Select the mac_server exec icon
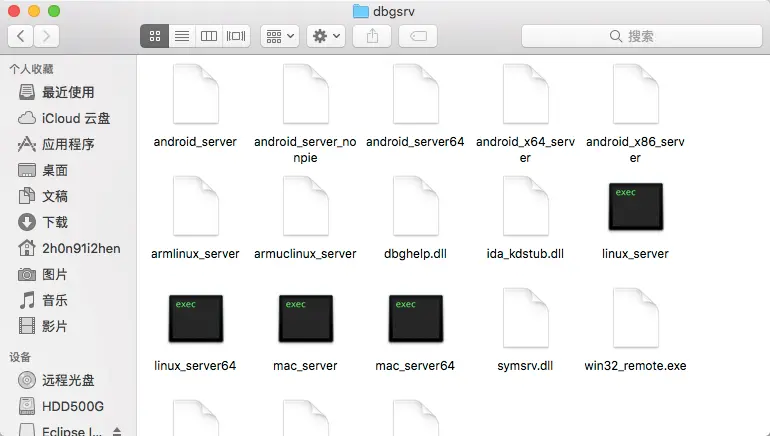 point(305,318)
